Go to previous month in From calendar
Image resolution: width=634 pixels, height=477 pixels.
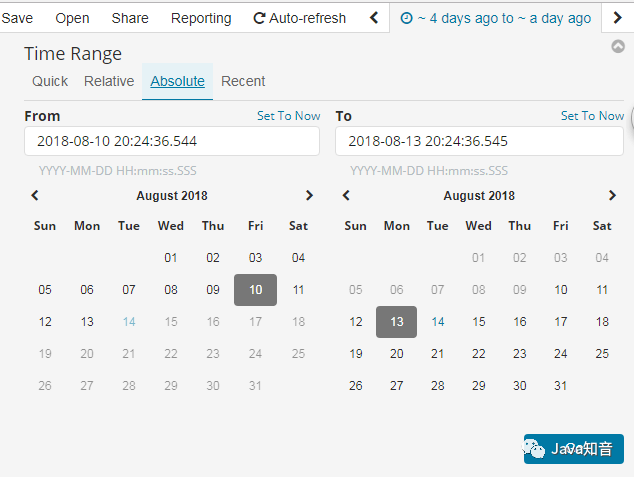[35, 196]
